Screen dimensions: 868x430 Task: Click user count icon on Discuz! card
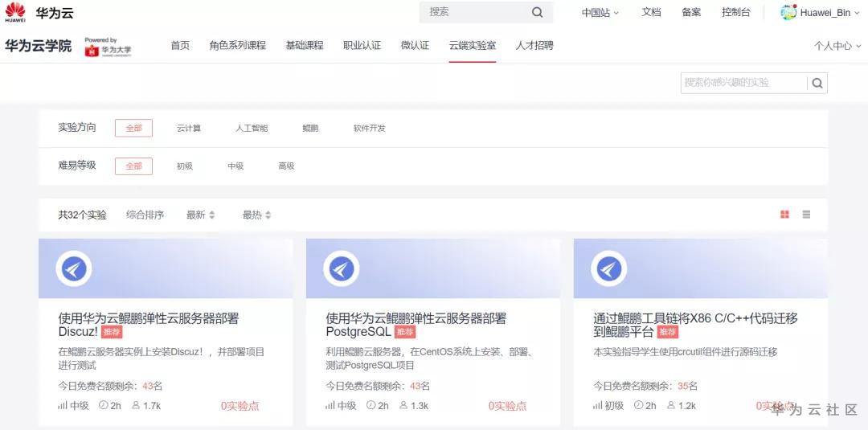coord(136,405)
